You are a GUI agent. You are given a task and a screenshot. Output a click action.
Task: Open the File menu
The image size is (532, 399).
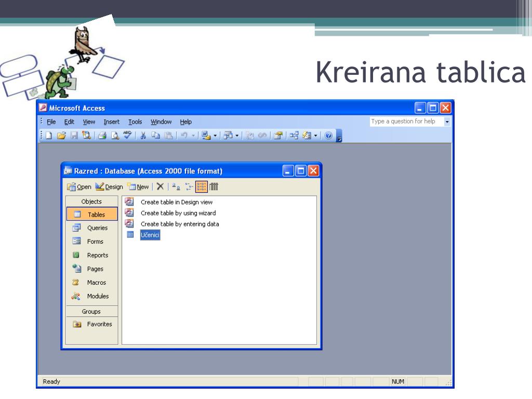point(51,122)
